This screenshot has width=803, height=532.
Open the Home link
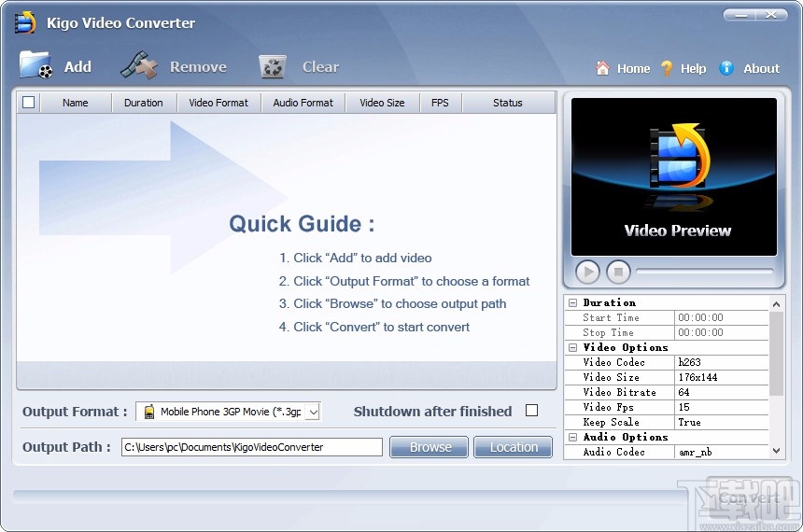coord(633,69)
